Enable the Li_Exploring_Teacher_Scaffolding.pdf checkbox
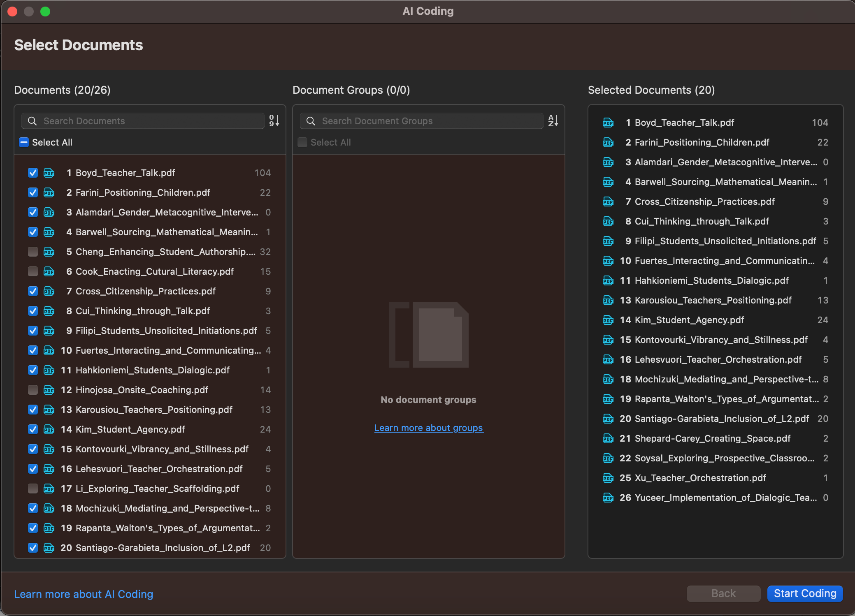The image size is (855, 616). coord(33,489)
